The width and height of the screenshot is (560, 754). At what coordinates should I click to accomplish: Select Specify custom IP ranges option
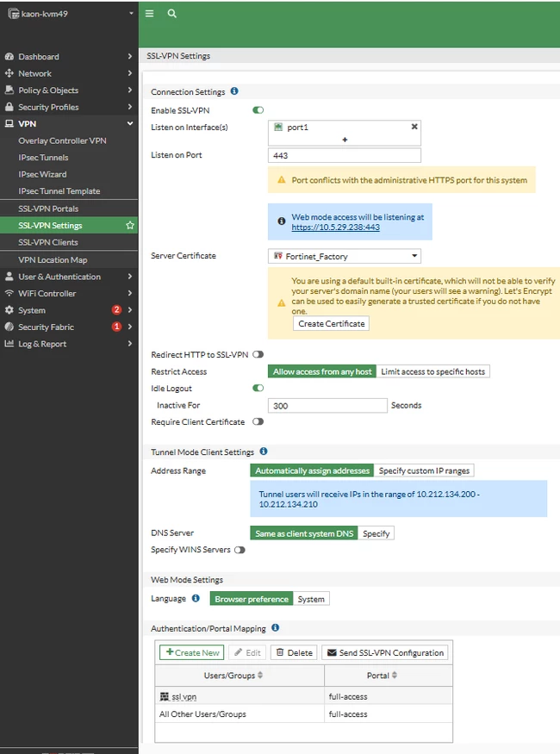click(x=424, y=470)
